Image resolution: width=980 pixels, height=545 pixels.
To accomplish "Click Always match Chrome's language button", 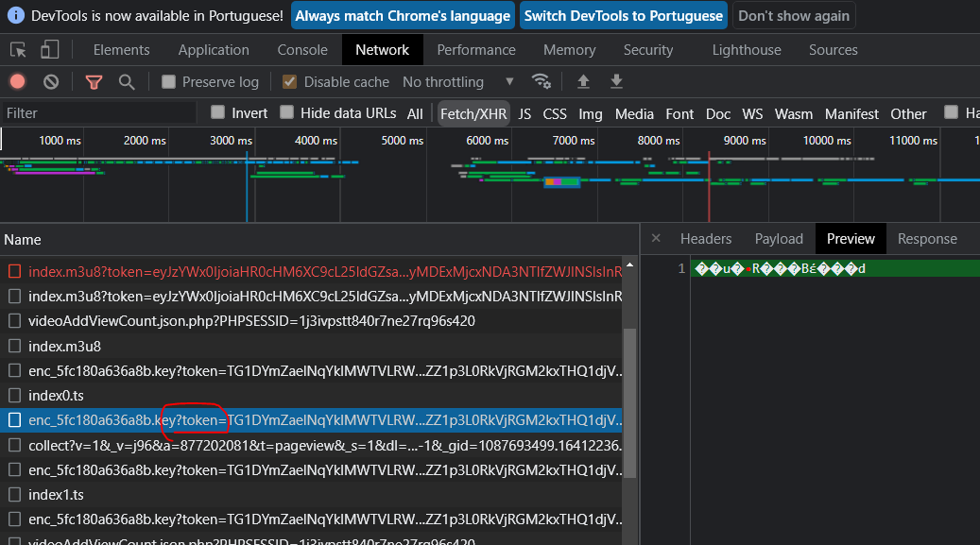I will (403, 16).
